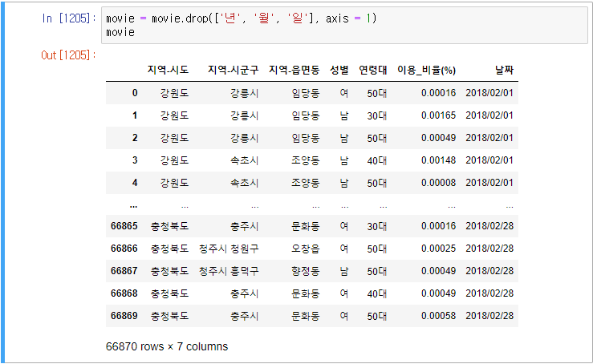Click 40대 cell in row 3
This screenshot has width=593, height=364.
[x=377, y=160]
